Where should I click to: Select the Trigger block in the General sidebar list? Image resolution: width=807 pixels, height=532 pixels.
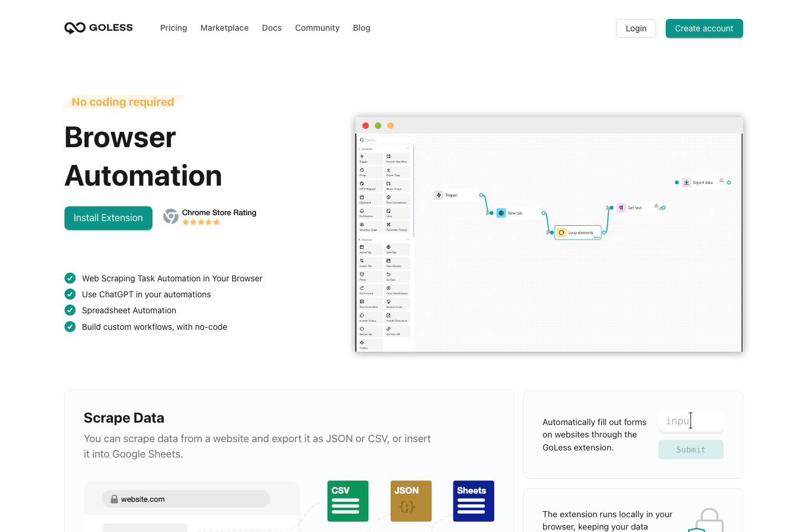click(371, 158)
